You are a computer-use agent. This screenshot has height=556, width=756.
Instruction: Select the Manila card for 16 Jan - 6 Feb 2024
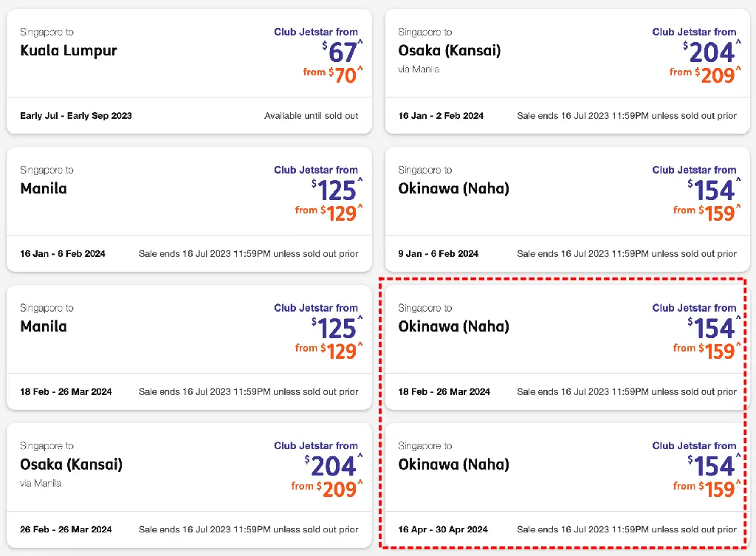(x=189, y=209)
